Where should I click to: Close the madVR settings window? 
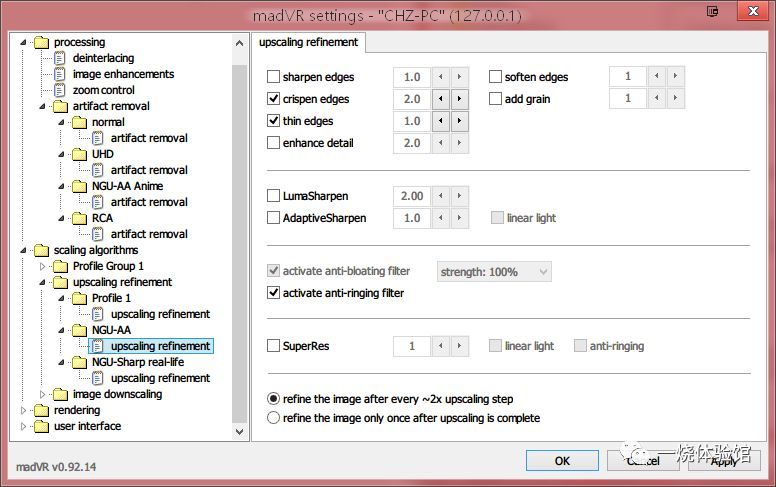(x=753, y=10)
